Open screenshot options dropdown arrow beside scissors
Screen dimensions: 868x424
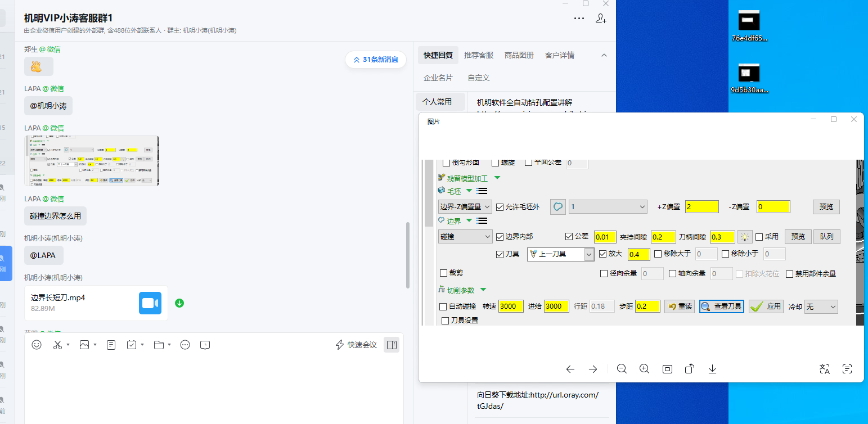(x=68, y=345)
